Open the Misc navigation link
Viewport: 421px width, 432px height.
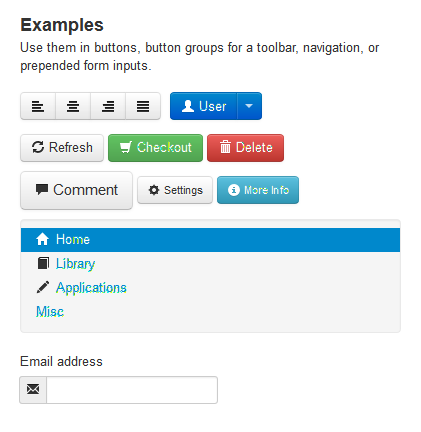pos(50,312)
